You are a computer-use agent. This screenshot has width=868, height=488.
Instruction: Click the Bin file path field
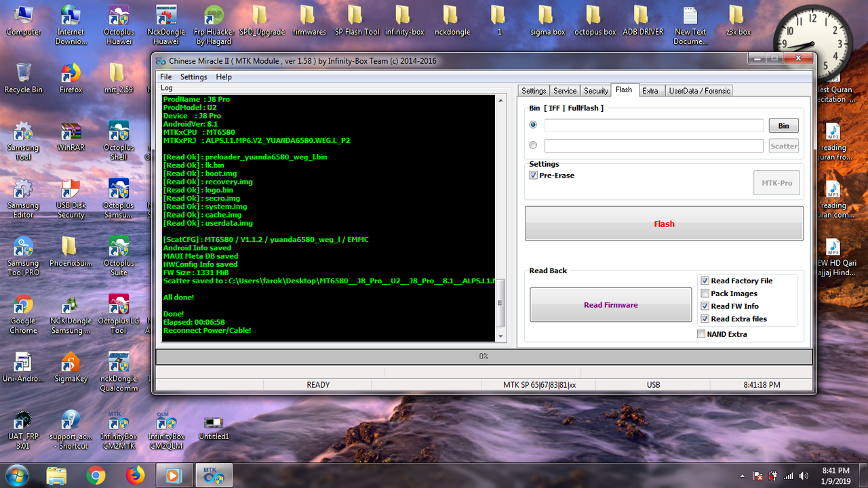click(x=654, y=125)
